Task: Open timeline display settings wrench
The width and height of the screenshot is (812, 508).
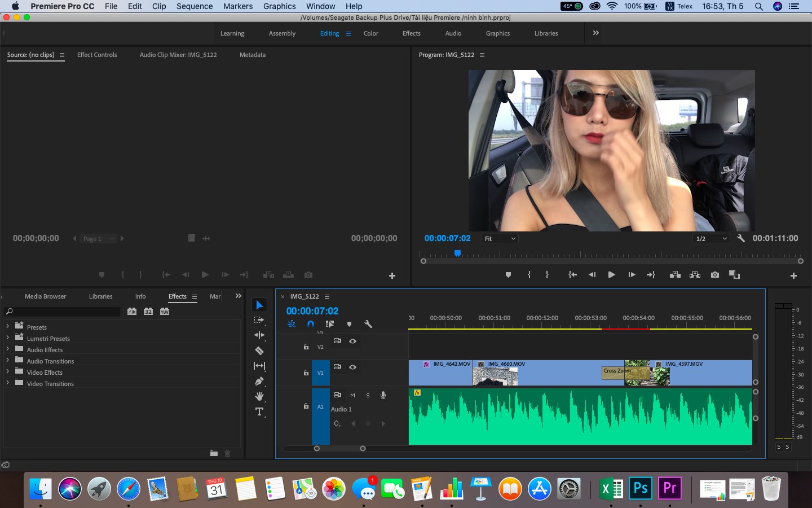Action: click(368, 324)
